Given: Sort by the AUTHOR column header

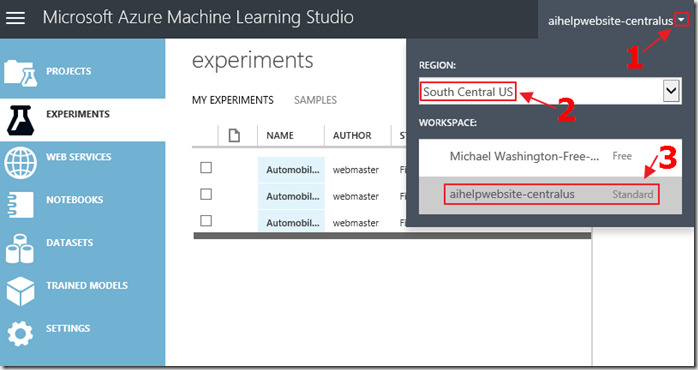Looking at the screenshot, I should click(352, 135).
